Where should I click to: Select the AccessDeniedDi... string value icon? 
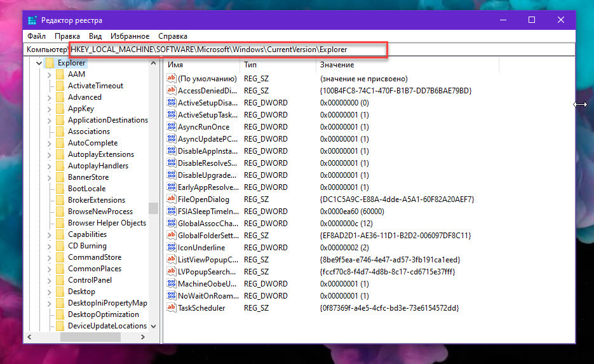click(x=172, y=91)
